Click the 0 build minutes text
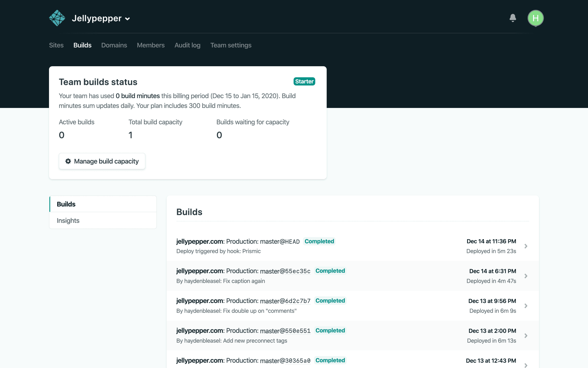 [x=138, y=96]
